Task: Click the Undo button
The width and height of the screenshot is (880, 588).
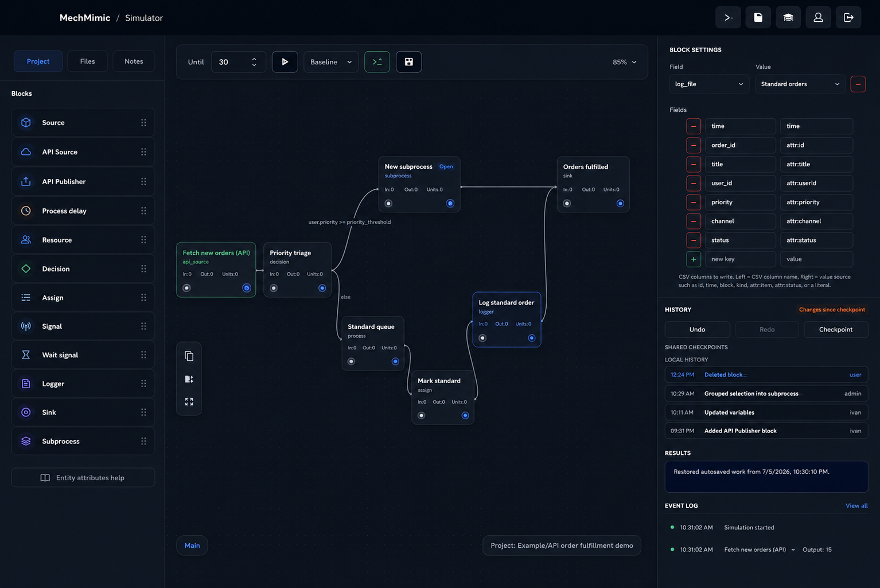Action: 697,329
